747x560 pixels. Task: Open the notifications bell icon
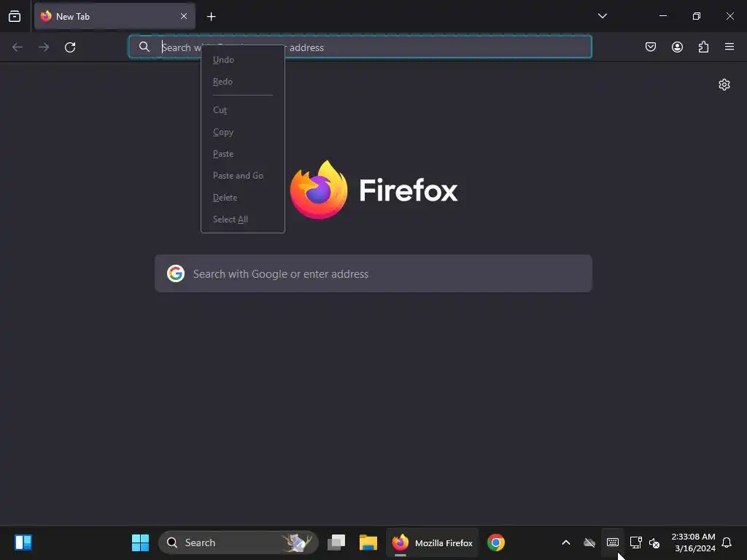point(727,542)
